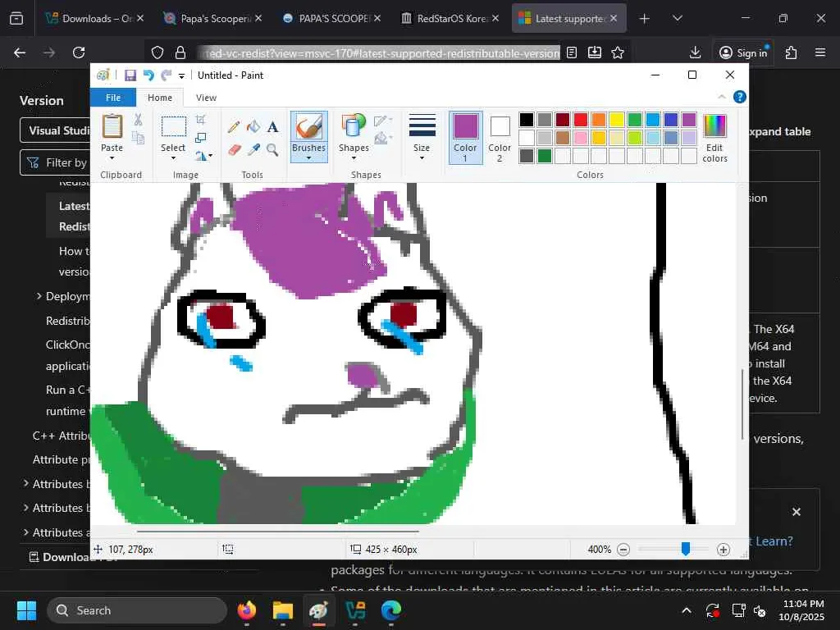Open File Explorer from the taskbar
This screenshot has height=630, width=840.
pos(283,610)
